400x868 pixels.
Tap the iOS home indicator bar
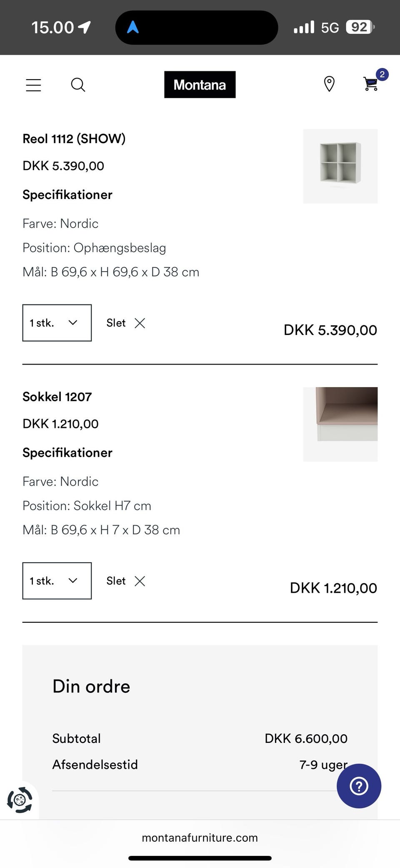pyautogui.click(x=200, y=858)
